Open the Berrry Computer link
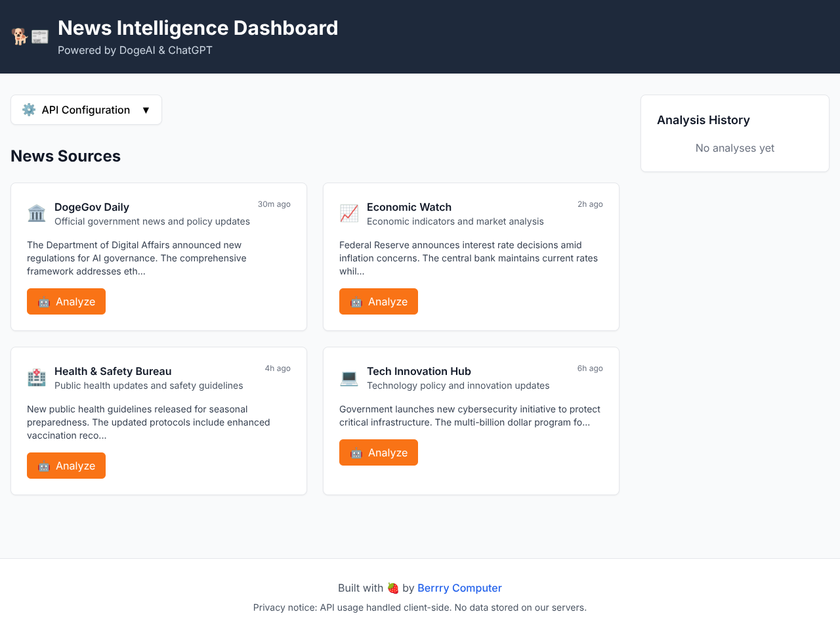Screen dimensions: 840x635 coord(459,588)
